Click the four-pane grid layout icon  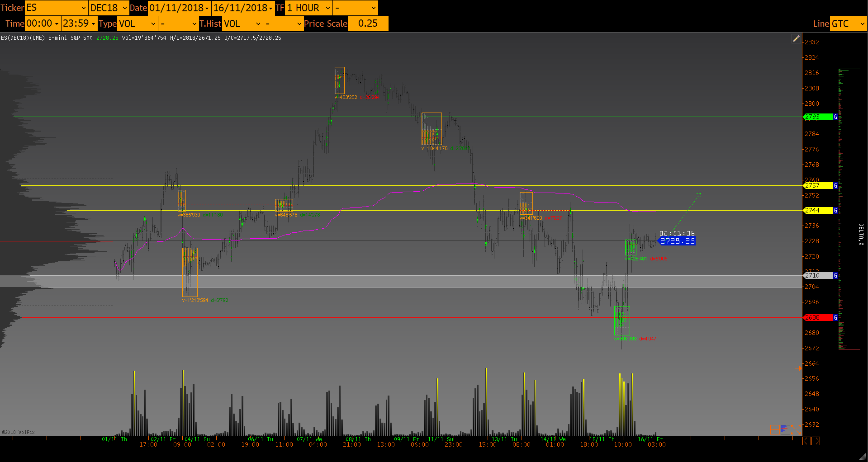pos(775,429)
